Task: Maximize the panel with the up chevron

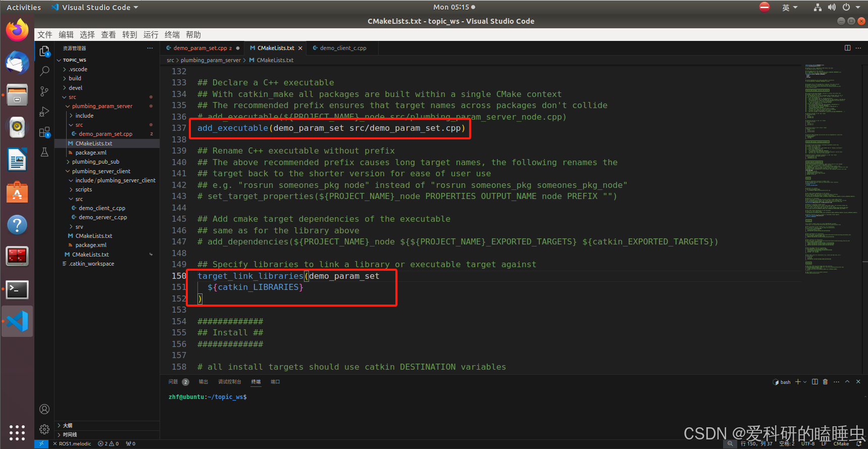Action: 847,382
